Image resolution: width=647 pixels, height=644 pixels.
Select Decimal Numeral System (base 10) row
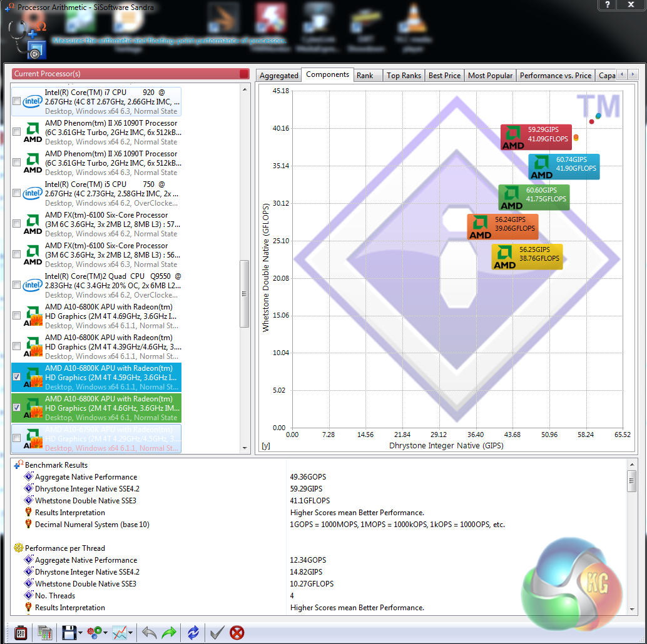pos(318,525)
